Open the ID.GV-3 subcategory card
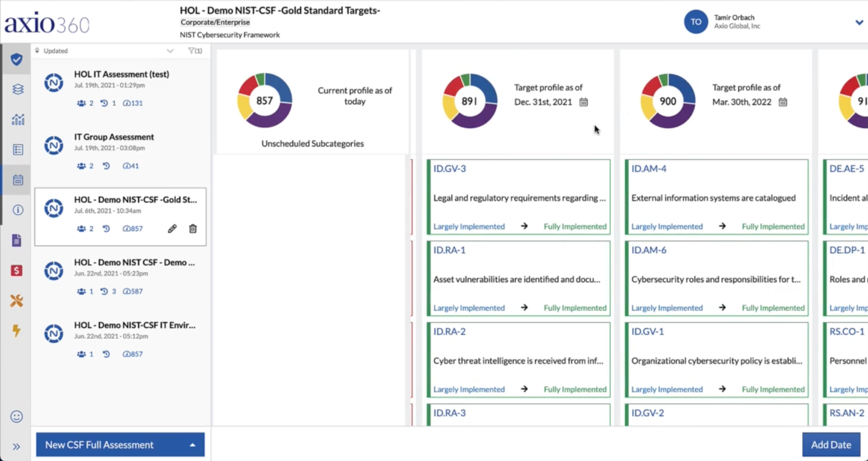The image size is (868, 461). (x=518, y=197)
